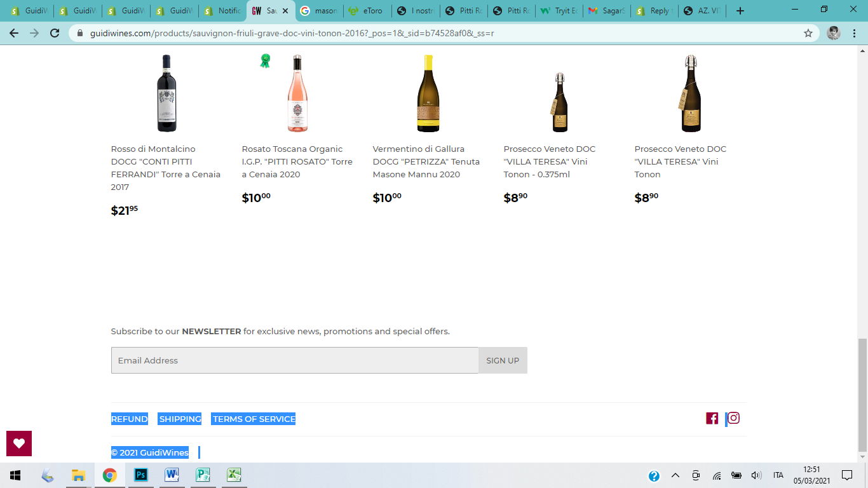Screen dimensions: 868x488
Task: Switch to the Google 'mason' tab
Action: [x=320, y=11]
